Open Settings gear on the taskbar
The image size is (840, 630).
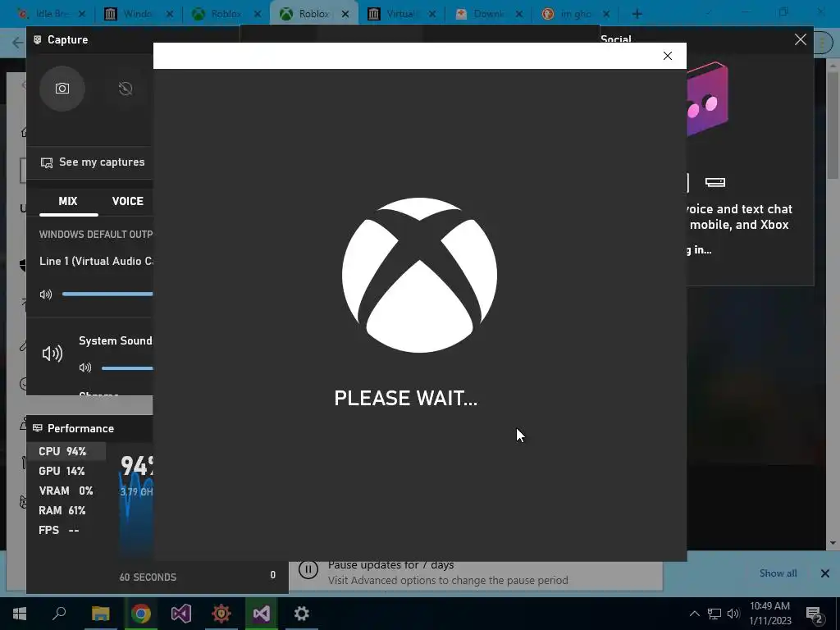click(x=302, y=614)
